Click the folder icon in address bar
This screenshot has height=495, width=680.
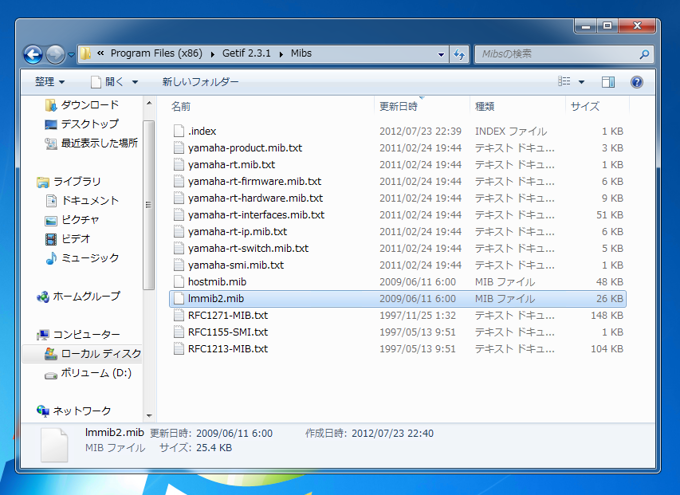coord(85,54)
